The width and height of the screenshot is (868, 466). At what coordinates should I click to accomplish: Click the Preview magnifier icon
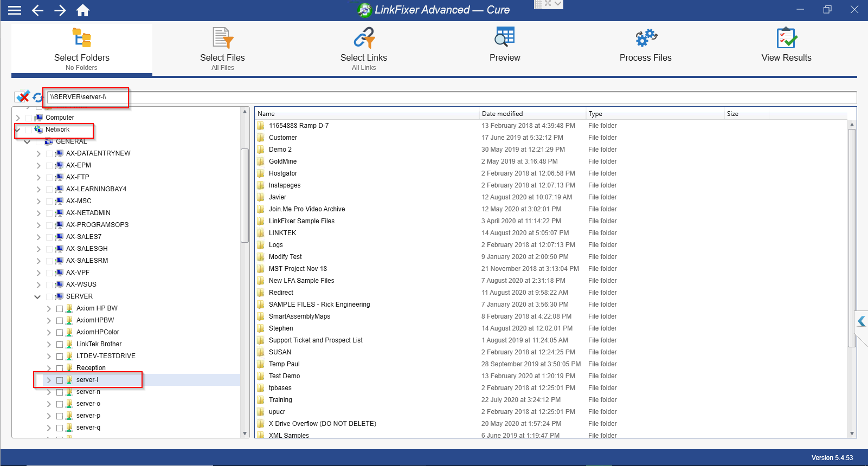pyautogui.click(x=505, y=38)
